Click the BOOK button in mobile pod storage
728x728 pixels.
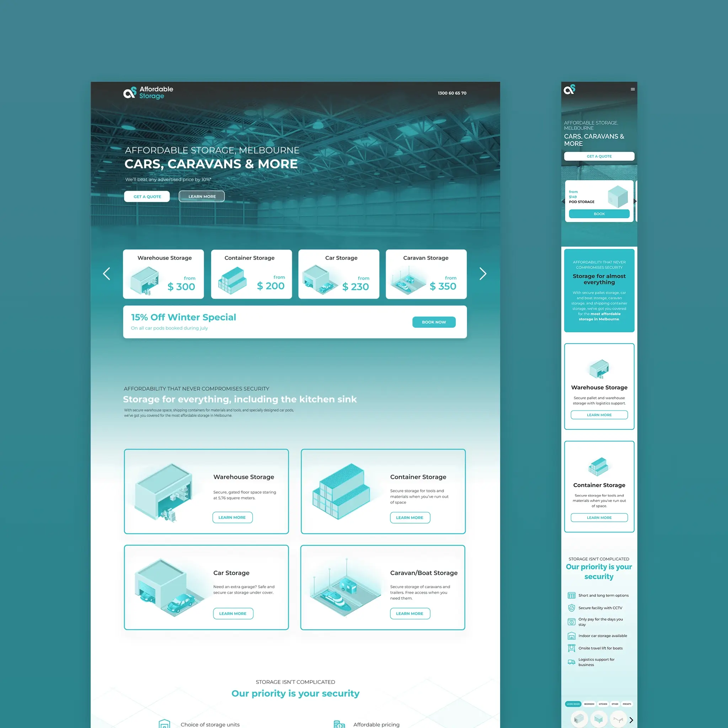pyautogui.click(x=599, y=213)
